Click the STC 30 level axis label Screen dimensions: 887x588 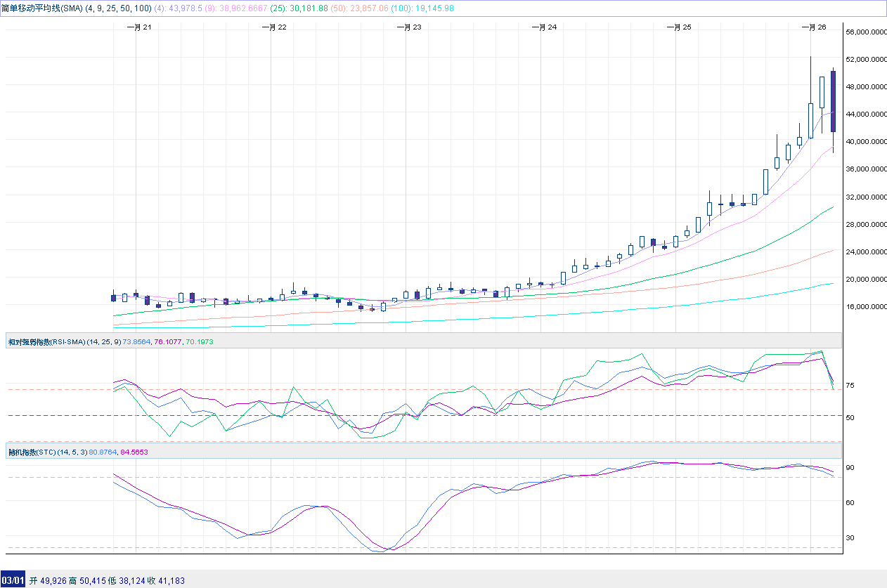click(x=850, y=538)
